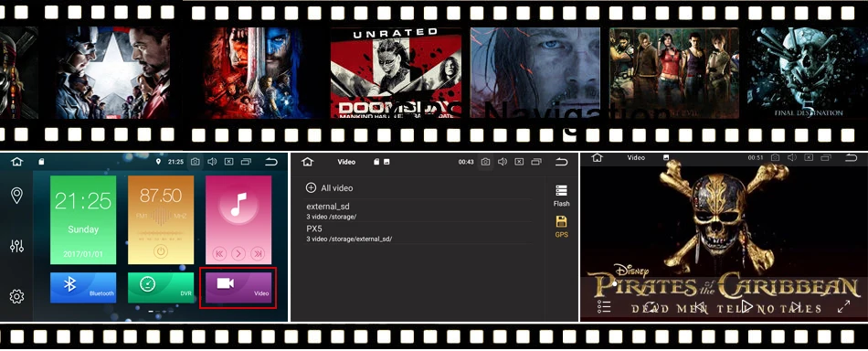The width and height of the screenshot is (868, 351).
Task: Select the Doomsday Unrated poster
Action: point(396,72)
